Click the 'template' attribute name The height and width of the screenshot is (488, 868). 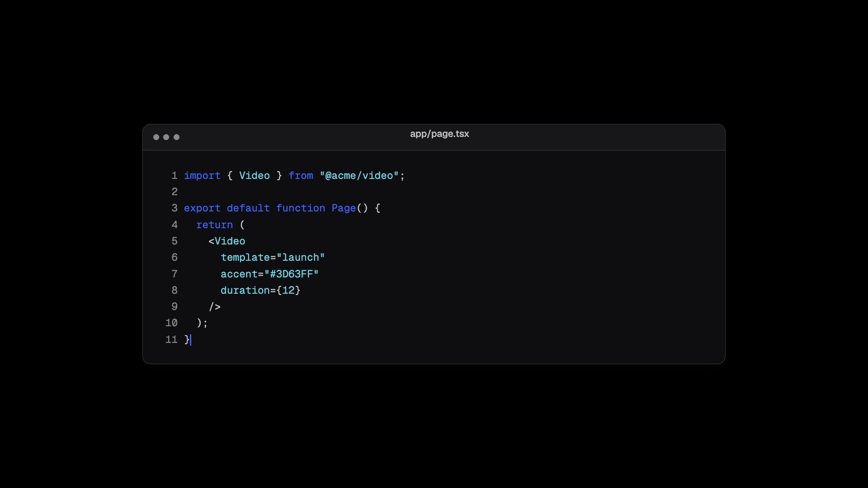click(x=245, y=258)
